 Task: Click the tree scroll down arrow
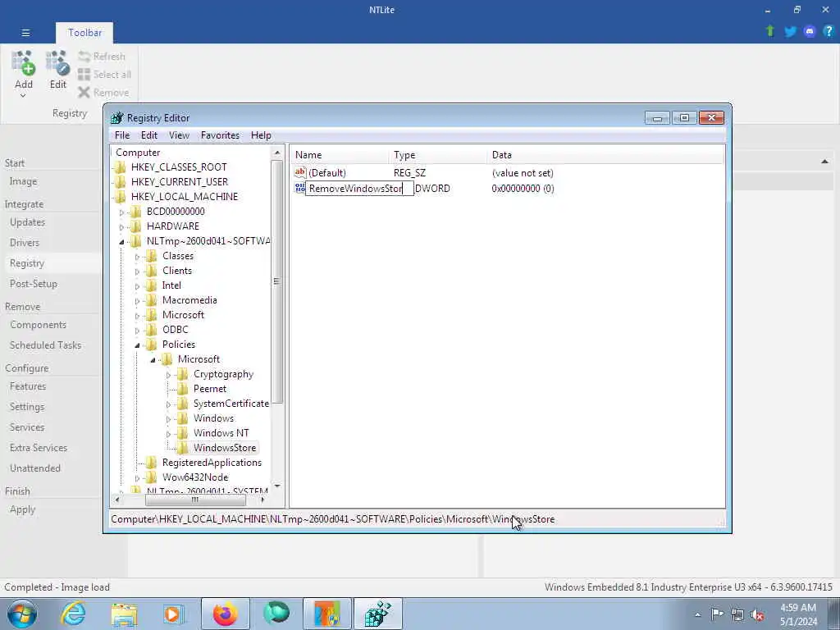click(x=277, y=486)
